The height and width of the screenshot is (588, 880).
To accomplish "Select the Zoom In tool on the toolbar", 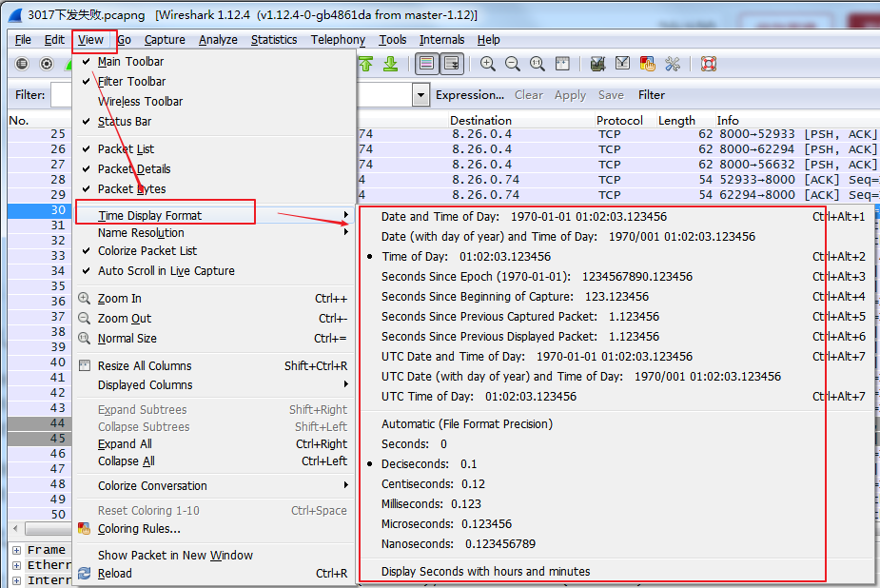I will point(488,63).
